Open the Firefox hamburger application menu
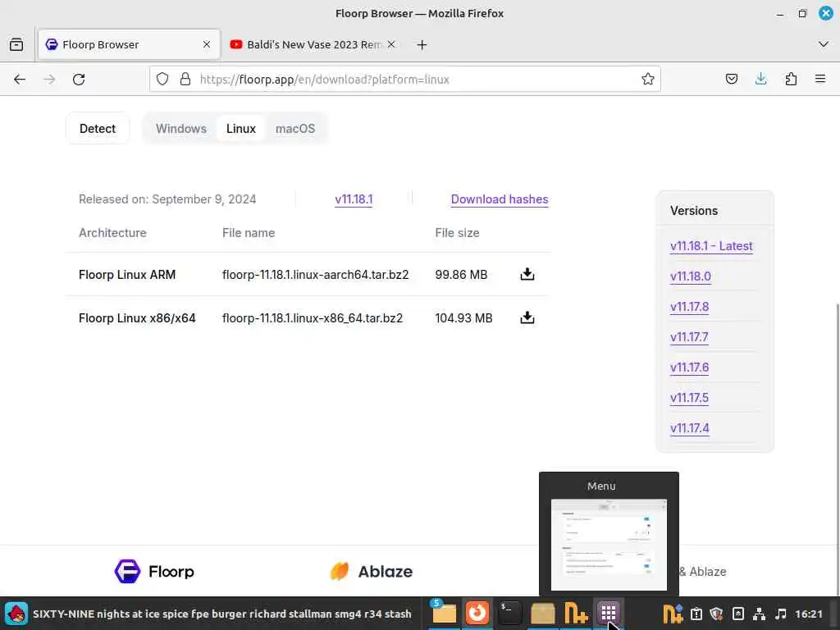The height and width of the screenshot is (630, 840). [x=819, y=80]
